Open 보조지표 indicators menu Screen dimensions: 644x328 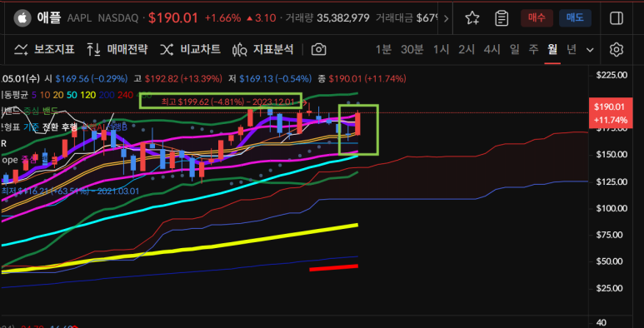click(x=44, y=50)
